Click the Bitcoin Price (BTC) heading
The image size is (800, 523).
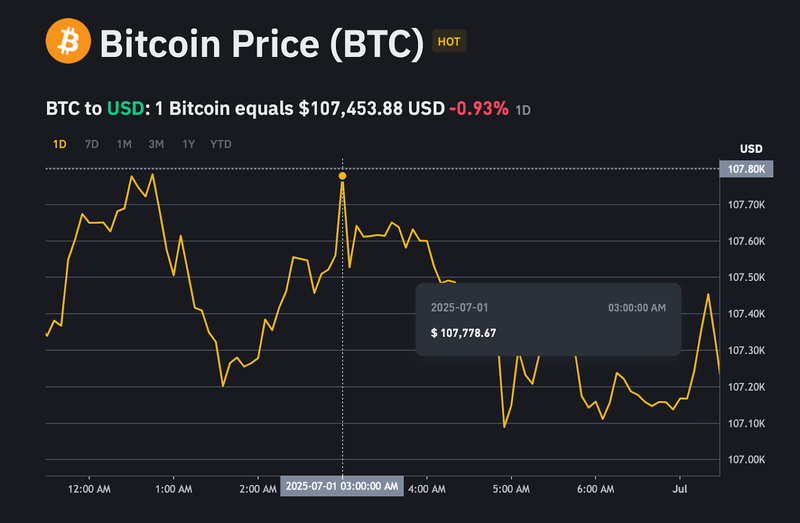pos(262,43)
